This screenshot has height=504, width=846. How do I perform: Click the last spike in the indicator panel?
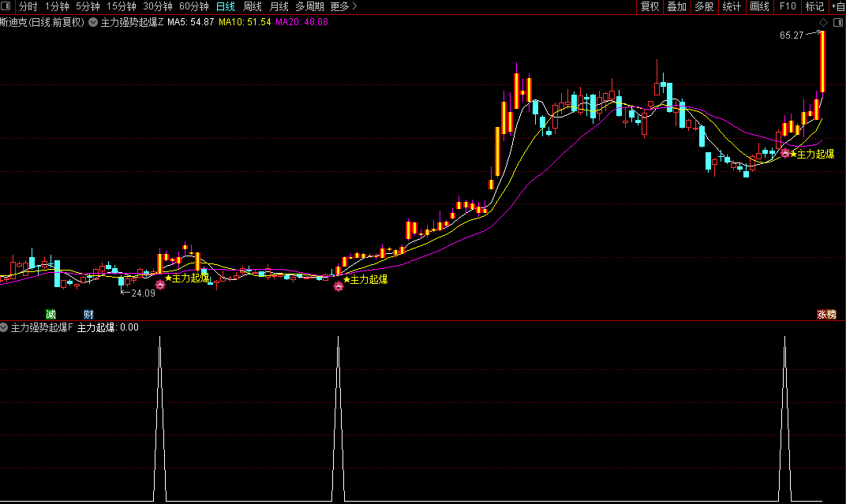pyautogui.click(x=785, y=418)
